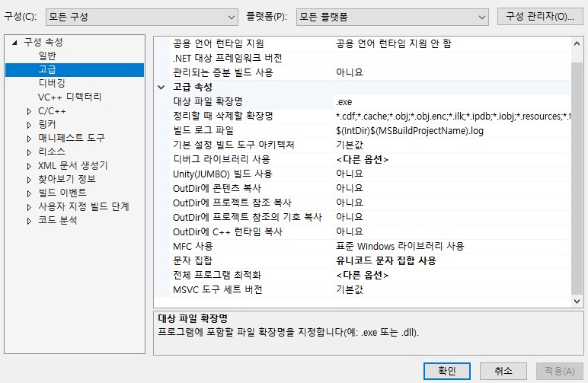
Task: Expand the 리소스 tree node
Action: click(x=29, y=152)
